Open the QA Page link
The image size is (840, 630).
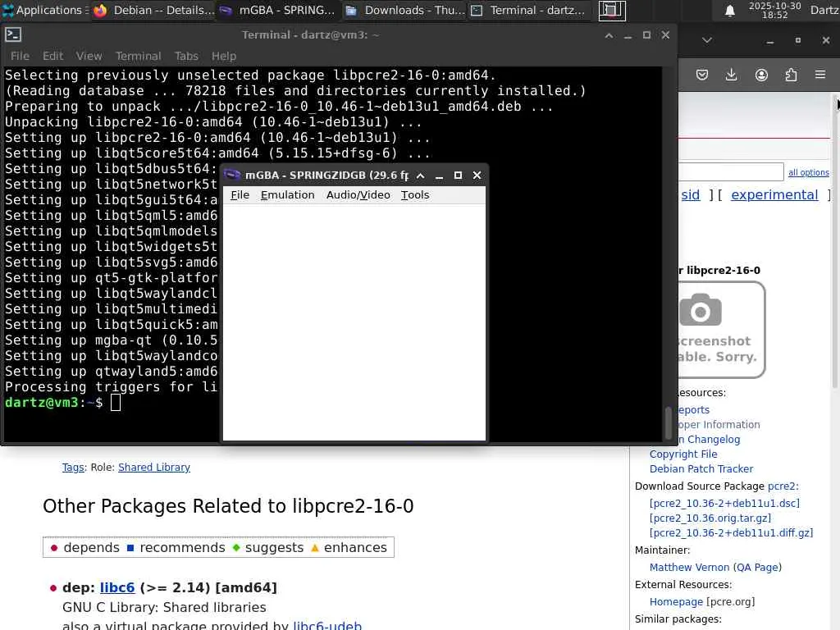pyautogui.click(x=757, y=568)
